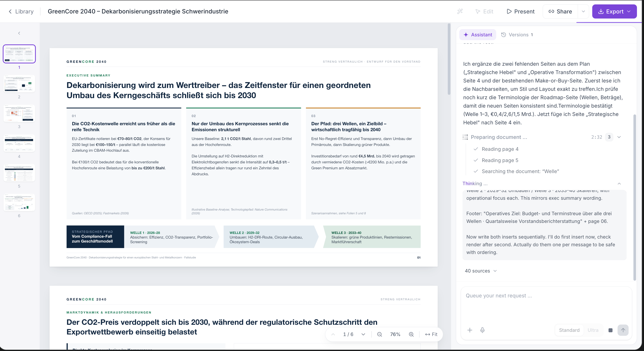Click the 'WELLE 3 · 2033–40' label

tap(346, 233)
